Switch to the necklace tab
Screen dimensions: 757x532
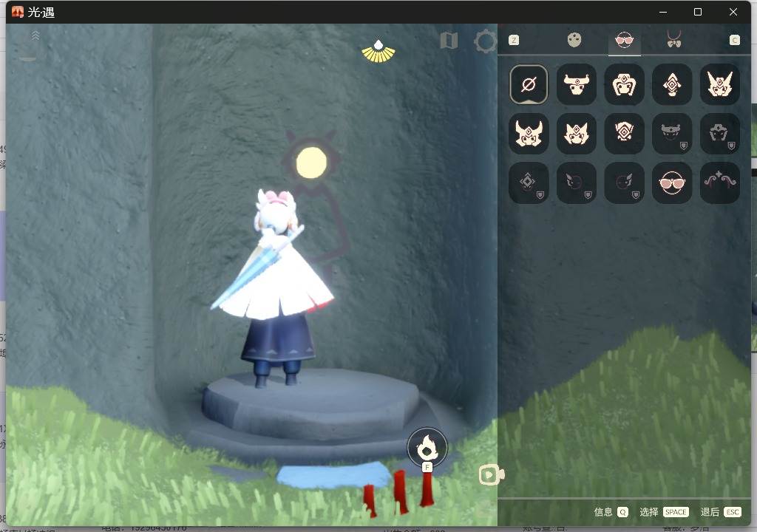pyautogui.click(x=674, y=39)
